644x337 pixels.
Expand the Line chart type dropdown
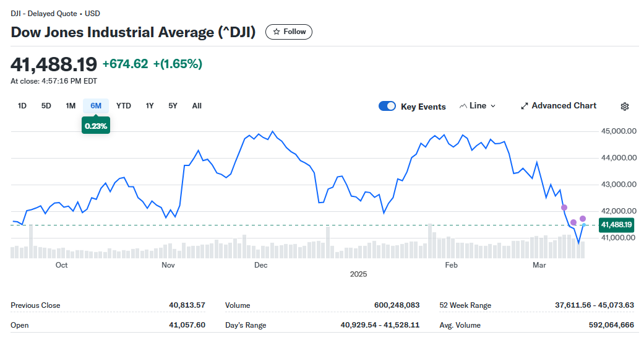click(x=477, y=106)
